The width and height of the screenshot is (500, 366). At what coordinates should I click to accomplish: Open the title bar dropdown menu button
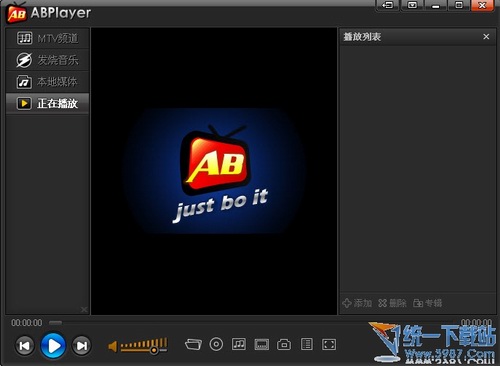pos(412,5)
